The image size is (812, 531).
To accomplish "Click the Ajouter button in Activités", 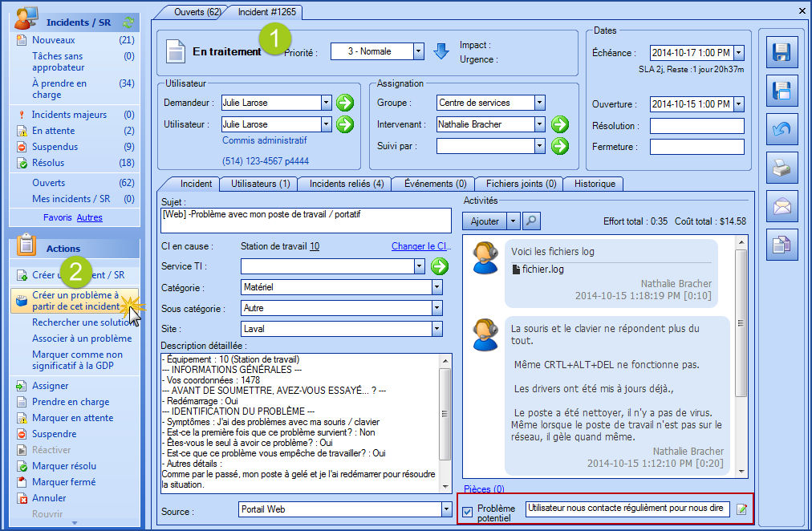I will (484, 221).
